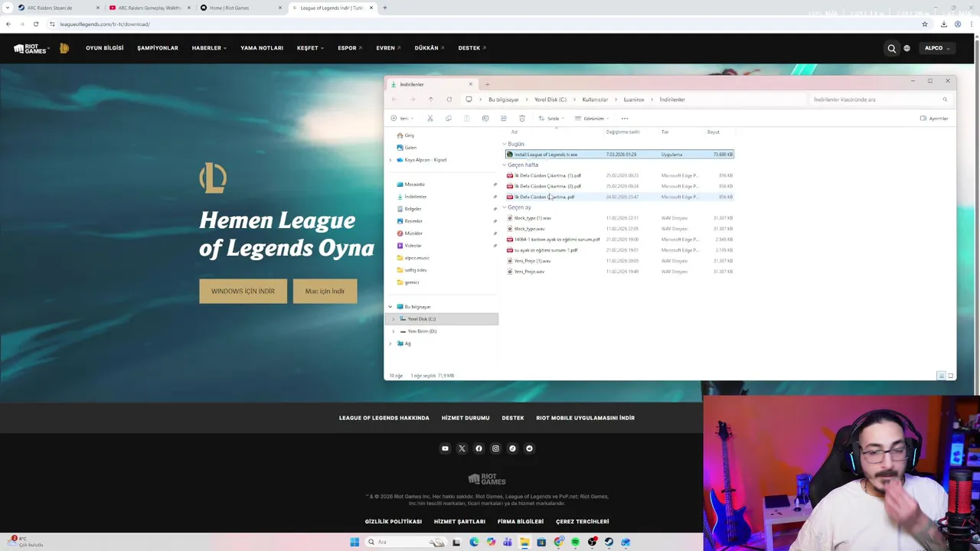Click the ÇEREZ TERCİHLERİ footer link
980x551 pixels.
(x=583, y=522)
